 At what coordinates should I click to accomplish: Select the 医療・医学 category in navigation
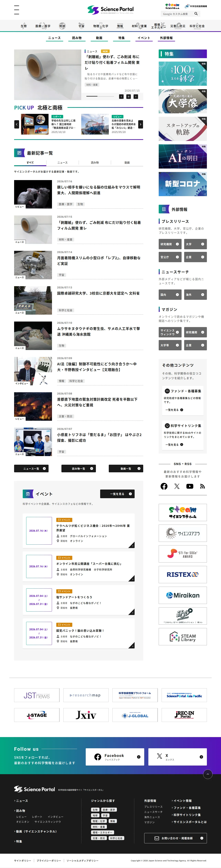[x=43, y=26]
